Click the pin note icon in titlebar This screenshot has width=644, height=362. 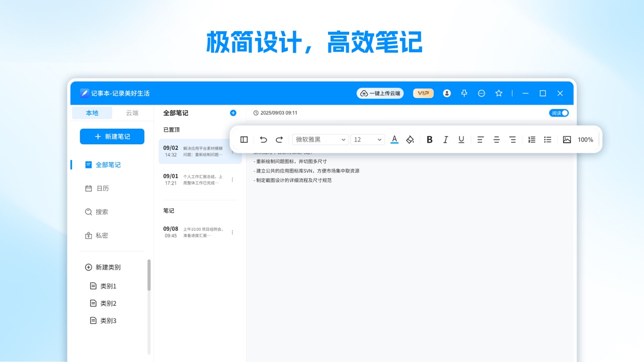464,93
